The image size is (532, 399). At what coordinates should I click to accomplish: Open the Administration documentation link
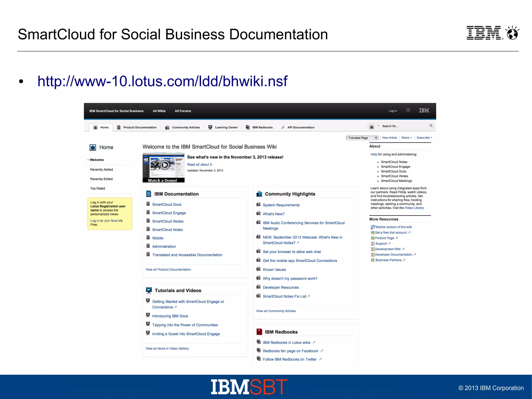pos(164,246)
